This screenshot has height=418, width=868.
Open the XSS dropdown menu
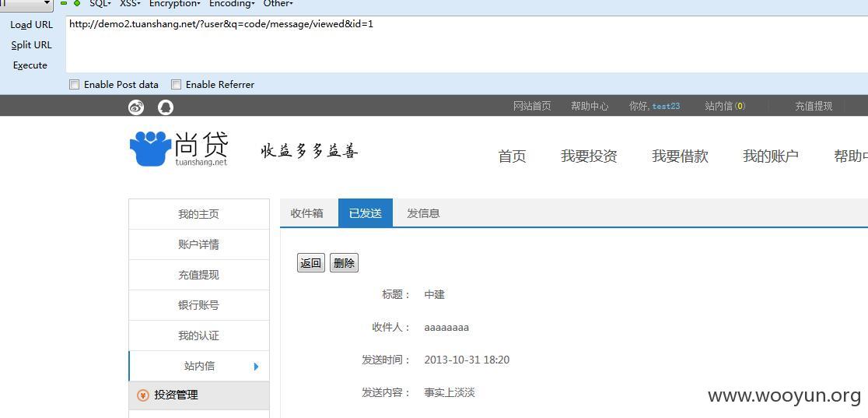(130, 3)
